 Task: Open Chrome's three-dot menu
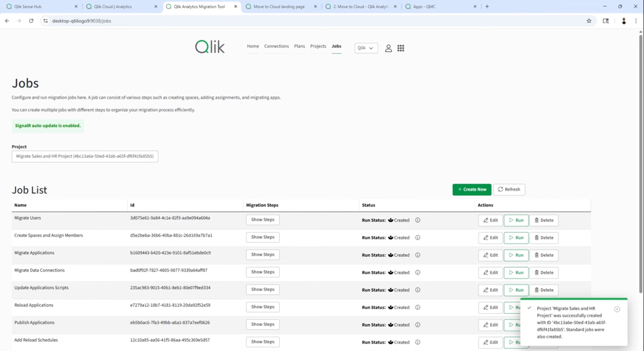636,21
